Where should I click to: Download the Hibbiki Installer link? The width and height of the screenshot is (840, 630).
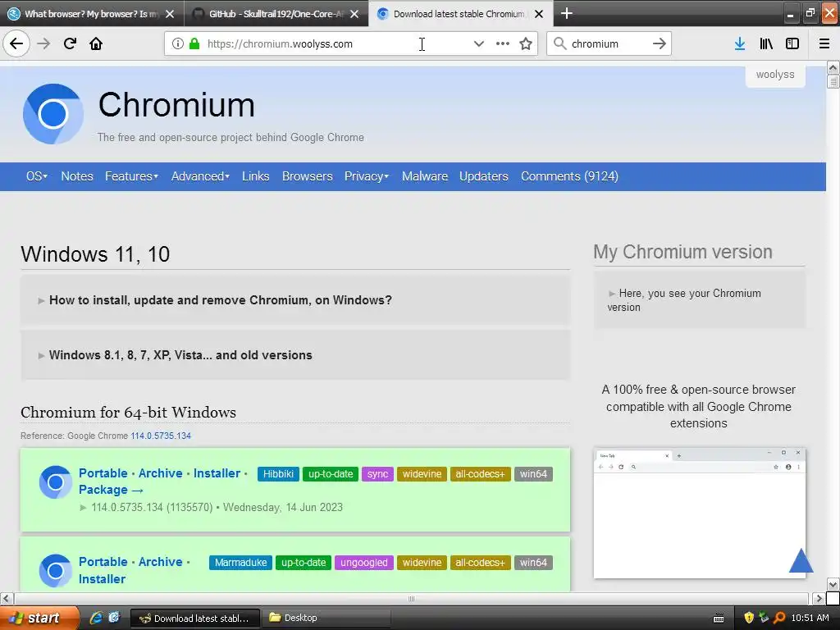217,473
